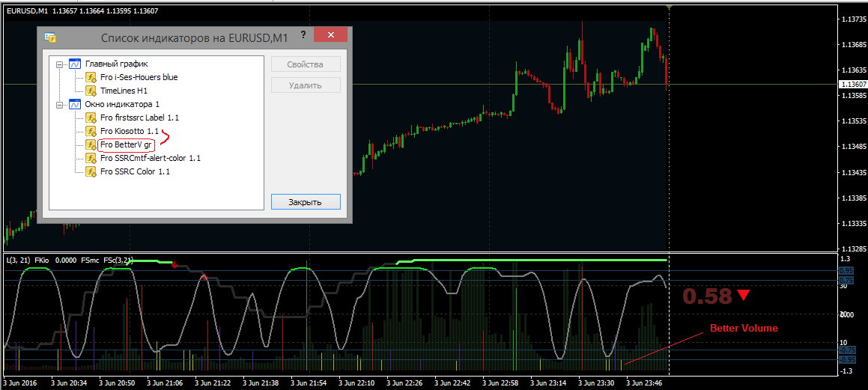This screenshot has height=390, width=868.
Task: Click the 3 Jun 23:46 time label
Action: [x=645, y=383]
